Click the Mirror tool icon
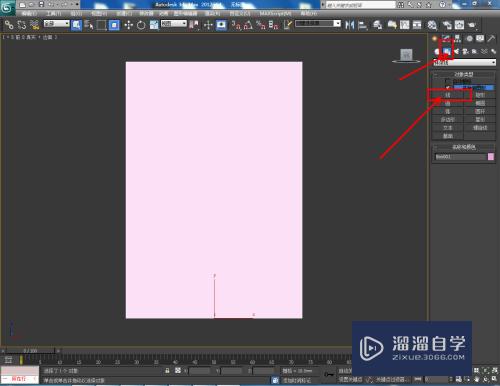Viewport: 500px width, 386px height. (350, 25)
